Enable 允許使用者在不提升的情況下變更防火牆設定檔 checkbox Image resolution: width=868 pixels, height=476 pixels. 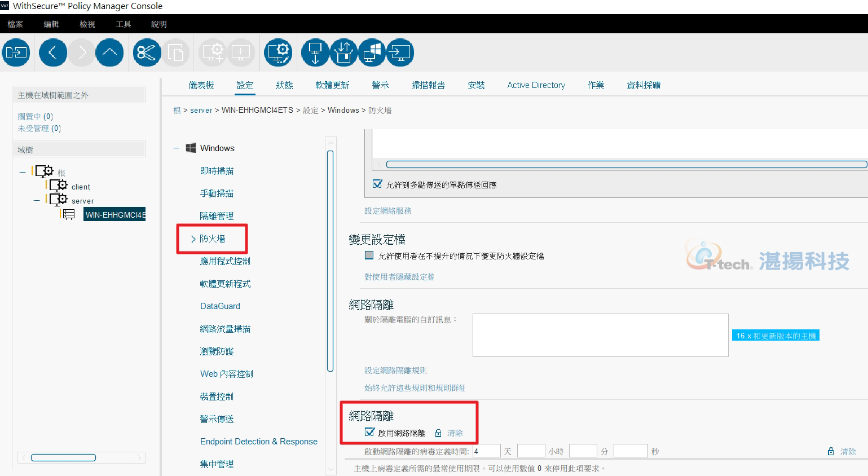pyautogui.click(x=369, y=255)
